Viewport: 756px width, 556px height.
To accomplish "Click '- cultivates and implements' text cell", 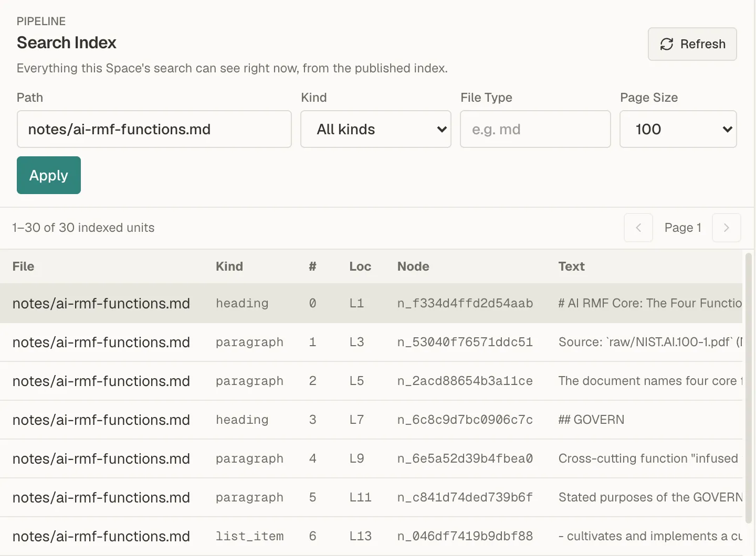I will [650, 536].
